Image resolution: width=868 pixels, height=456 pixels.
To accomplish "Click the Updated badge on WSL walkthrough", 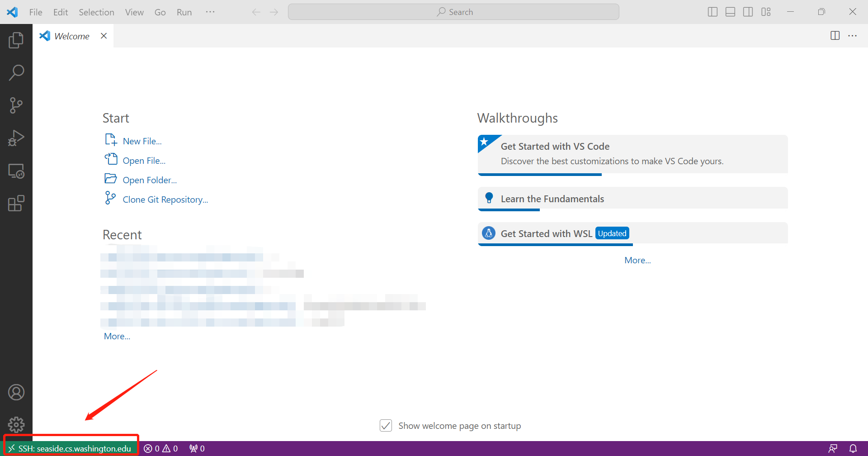I will coord(612,233).
